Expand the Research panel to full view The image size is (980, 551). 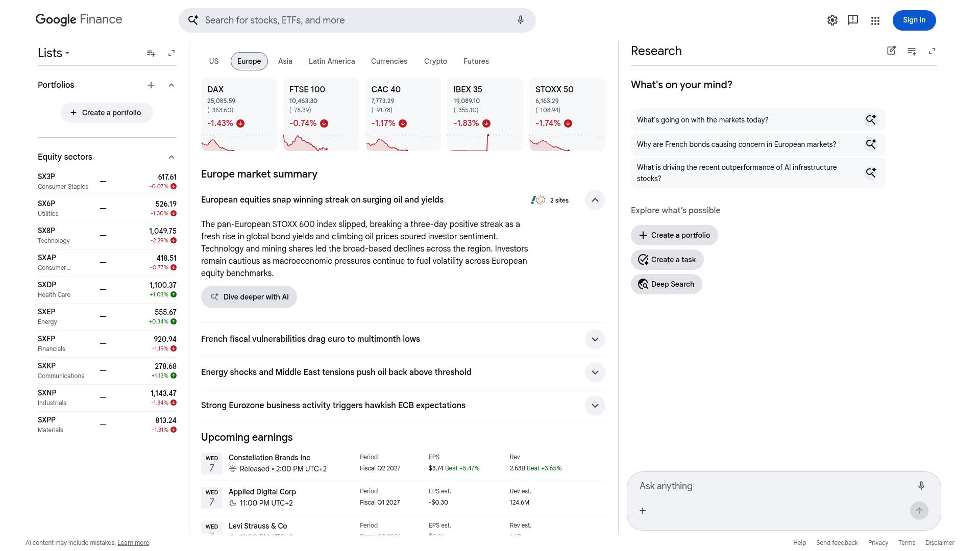click(x=932, y=51)
